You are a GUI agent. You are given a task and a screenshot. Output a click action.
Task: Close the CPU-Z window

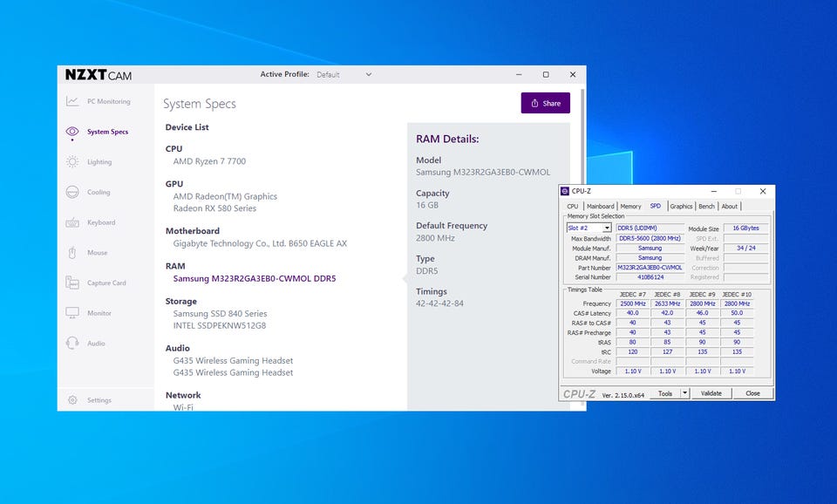point(763,191)
